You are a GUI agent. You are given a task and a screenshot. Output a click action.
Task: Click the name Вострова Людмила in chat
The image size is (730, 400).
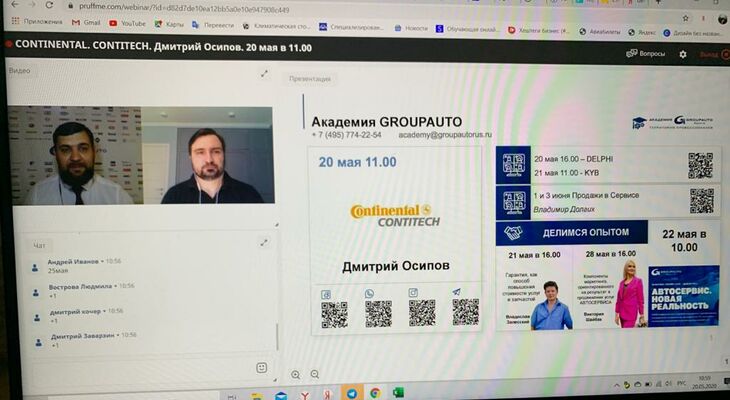tap(81, 287)
